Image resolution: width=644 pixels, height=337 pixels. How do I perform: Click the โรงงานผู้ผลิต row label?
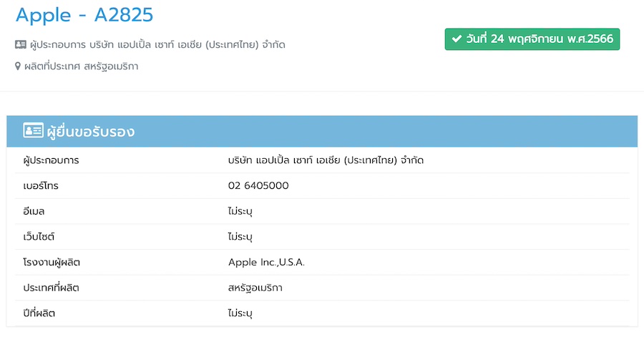click(x=52, y=263)
